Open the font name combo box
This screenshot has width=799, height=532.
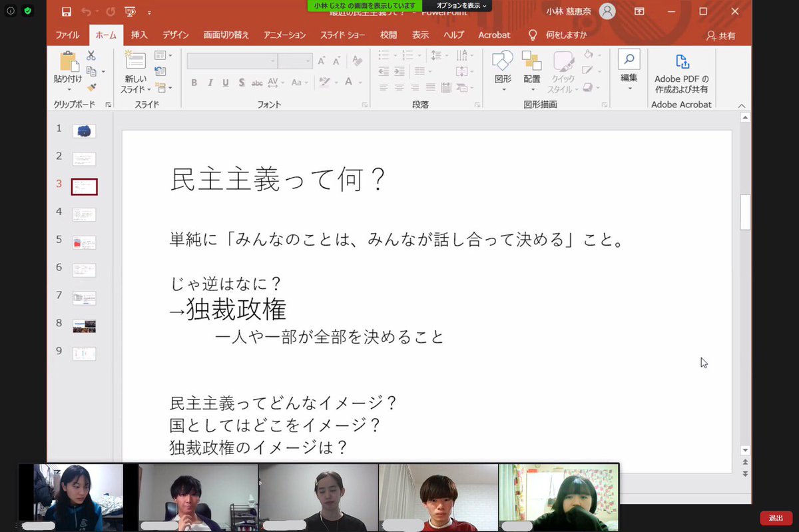(x=232, y=61)
